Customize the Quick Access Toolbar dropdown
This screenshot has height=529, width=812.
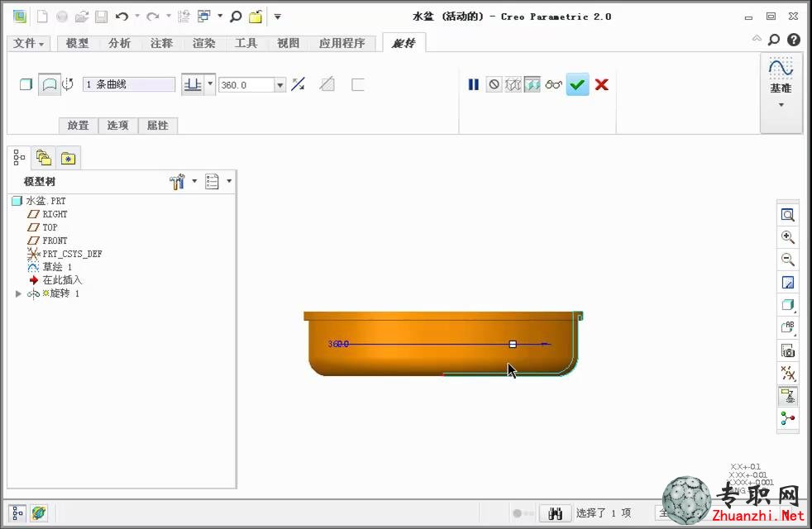278,17
